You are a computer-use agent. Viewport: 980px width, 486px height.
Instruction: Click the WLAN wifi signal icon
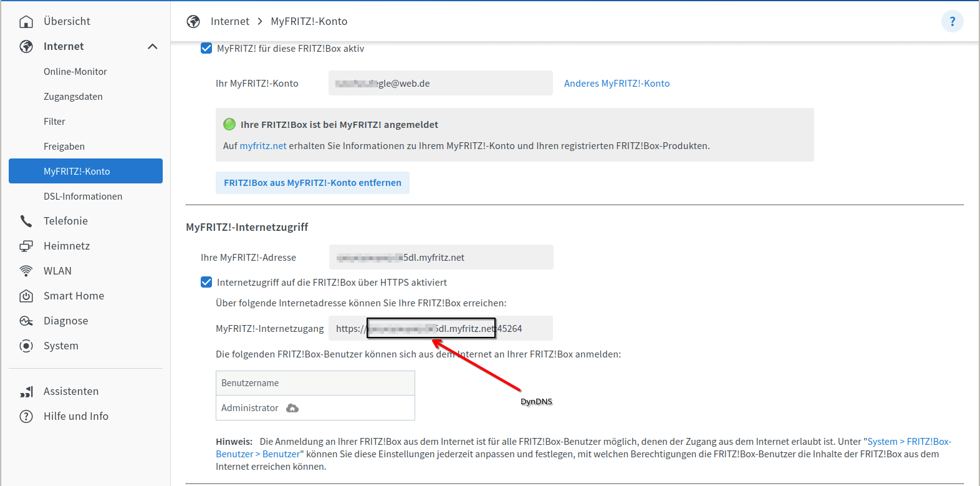click(26, 271)
